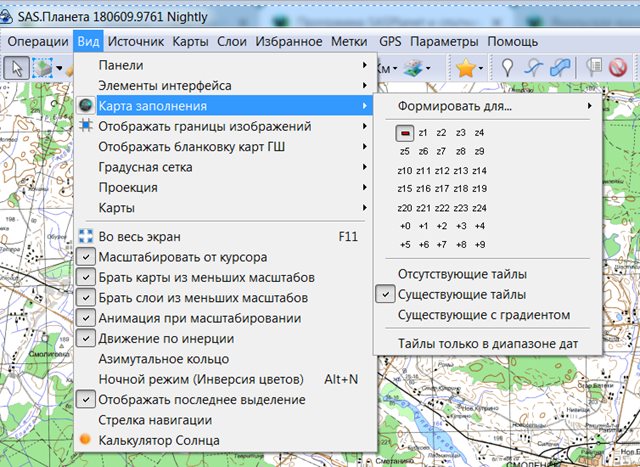Image resolution: width=640 pixels, height=467 pixels.
Task: Click the fill map globe icon
Action: 86,106
